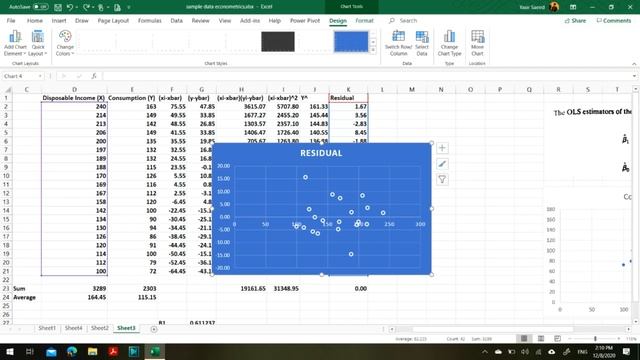Click the Insert Function fx icon
Viewport: 640px width, 360px height.
(x=94, y=76)
